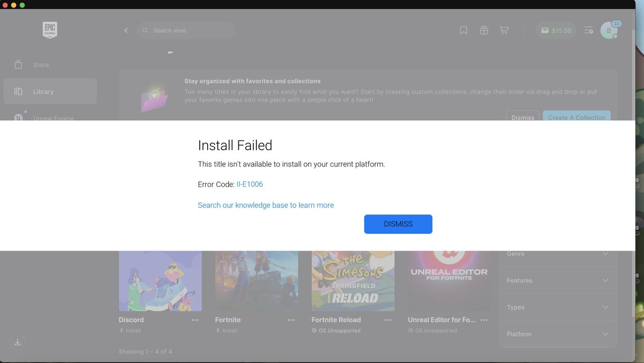
Task: Open Fortnite Reload's three-dot menu
Action: 387,320
